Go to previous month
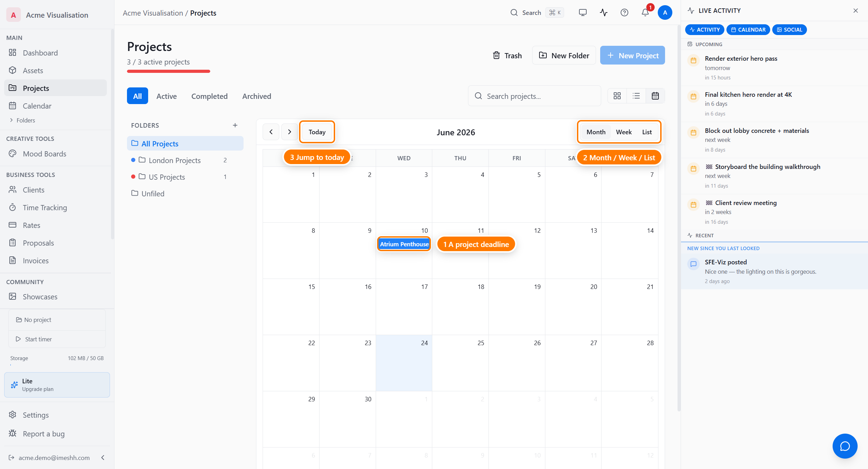Screen dimensions: 868x469 [x=271, y=132]
